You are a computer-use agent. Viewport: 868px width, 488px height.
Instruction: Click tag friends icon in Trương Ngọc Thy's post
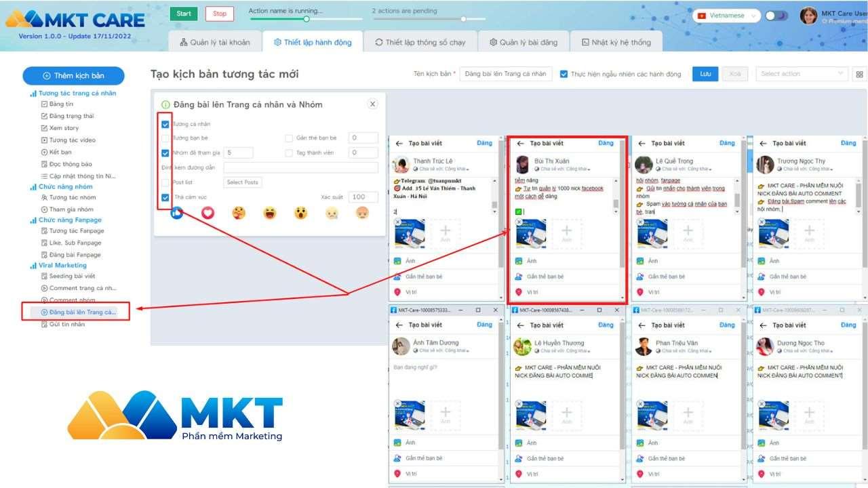pyautogui.click(x=762, y=277)
